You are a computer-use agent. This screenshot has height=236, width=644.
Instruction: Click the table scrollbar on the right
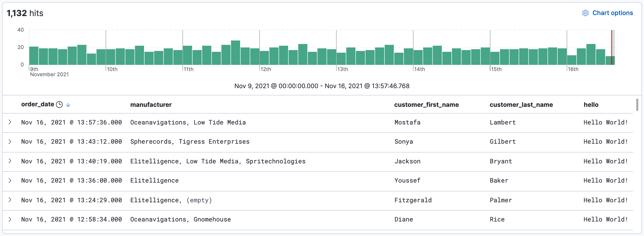pos(637,105)
